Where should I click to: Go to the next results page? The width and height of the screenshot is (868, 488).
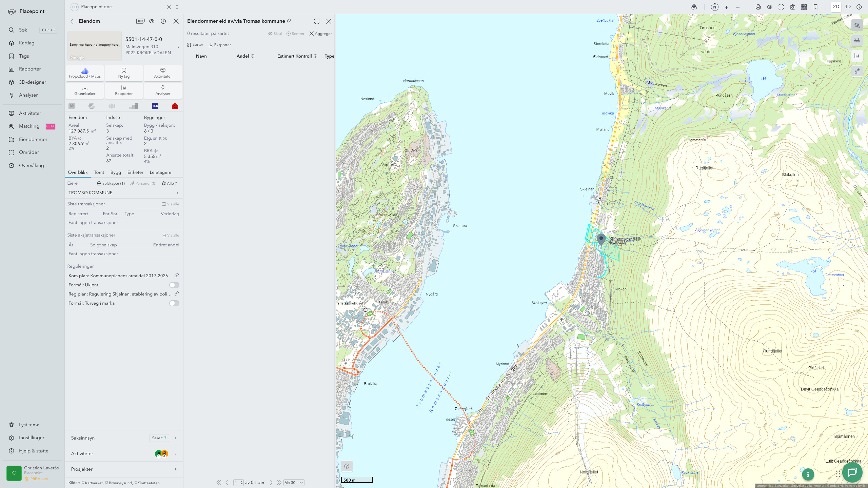[x=271, y=483]
